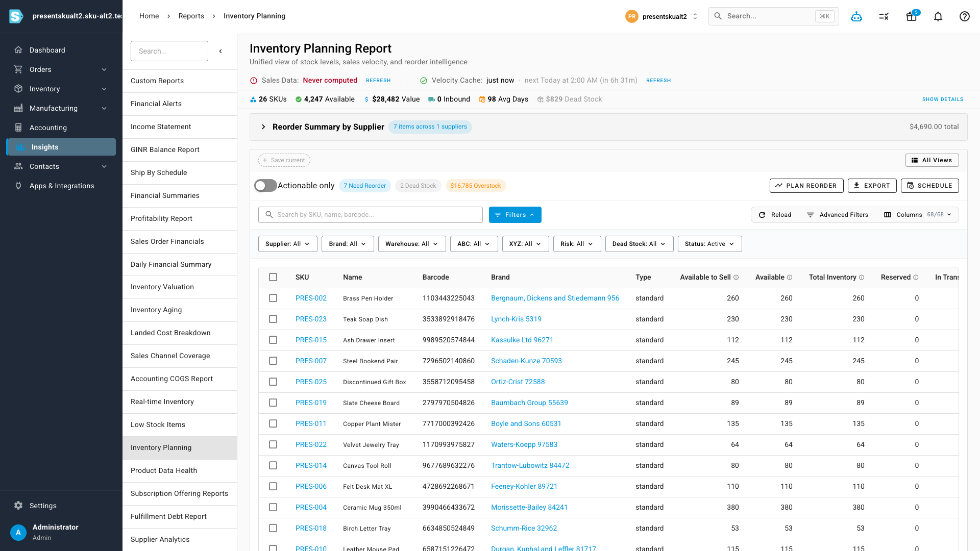Open the help question mark icon
The image size is (980, 551).
tap(965, 16)
